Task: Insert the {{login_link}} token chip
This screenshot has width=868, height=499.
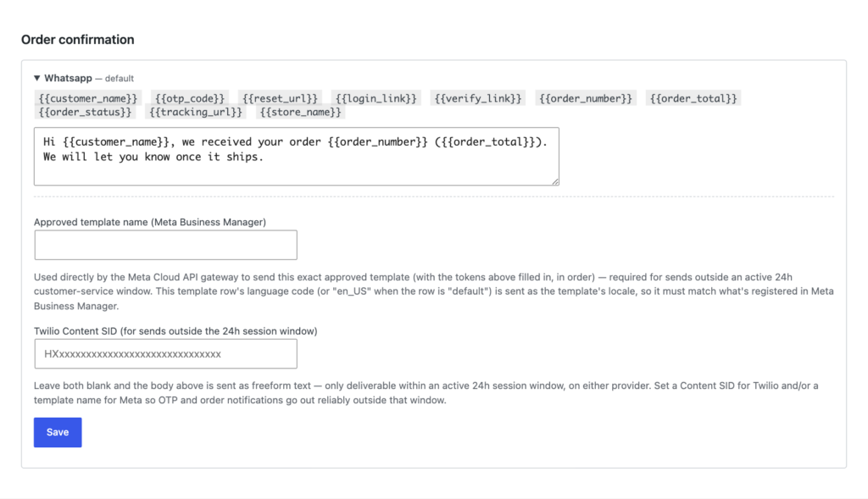Action: (376, 98)
